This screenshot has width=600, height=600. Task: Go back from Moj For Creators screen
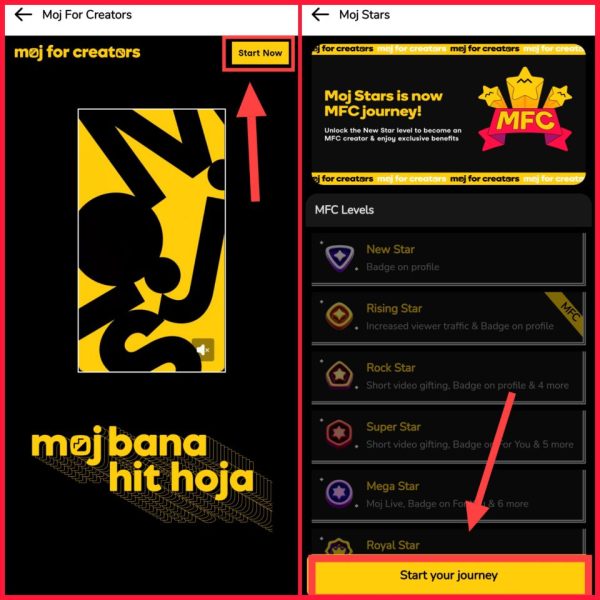pyautogui.click(x=23, y=15)
